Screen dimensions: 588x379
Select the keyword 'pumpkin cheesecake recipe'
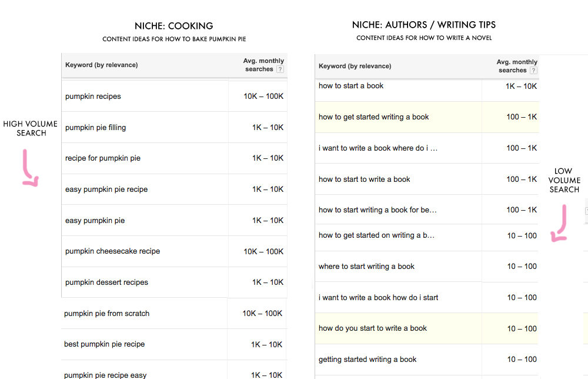(112, 251)
